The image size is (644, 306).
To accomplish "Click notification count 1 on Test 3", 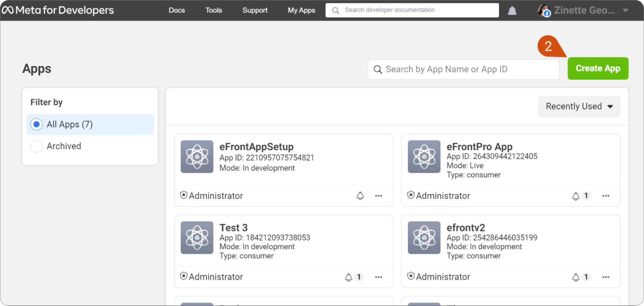I will (x=359, y=277).
